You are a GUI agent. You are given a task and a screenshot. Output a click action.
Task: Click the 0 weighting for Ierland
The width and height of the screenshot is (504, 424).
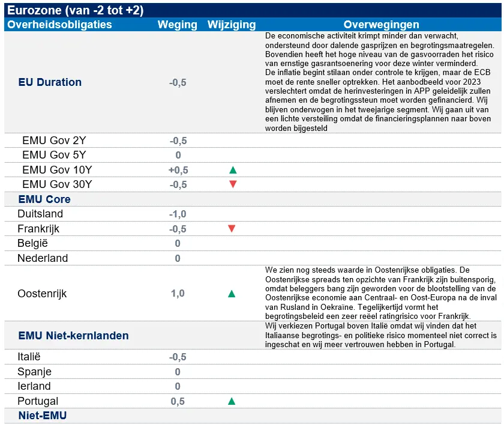178,386
